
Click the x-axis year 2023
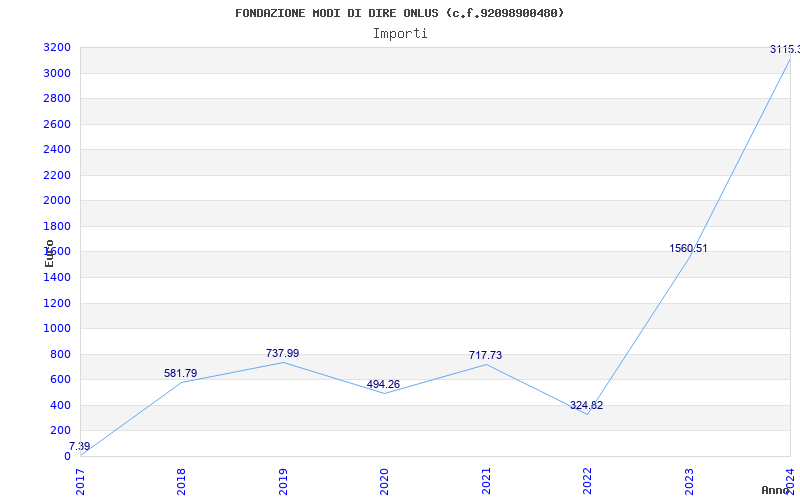click(689, 482)
